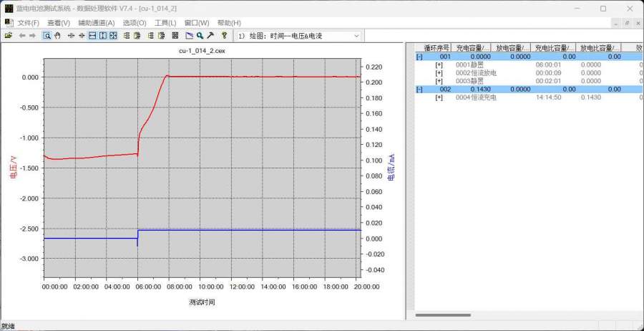
Task: Select the hand pan tool
Action: (57, 35)
